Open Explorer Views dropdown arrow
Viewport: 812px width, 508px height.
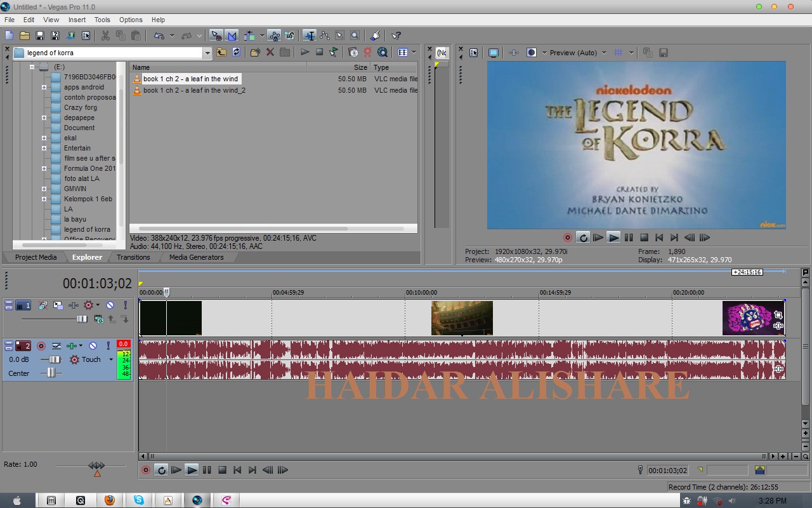pyautogui.click(x=414, y=53)
